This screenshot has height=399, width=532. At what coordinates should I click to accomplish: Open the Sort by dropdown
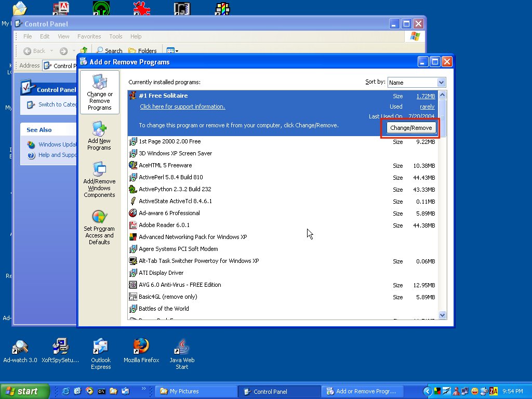[x=441, y=82]
